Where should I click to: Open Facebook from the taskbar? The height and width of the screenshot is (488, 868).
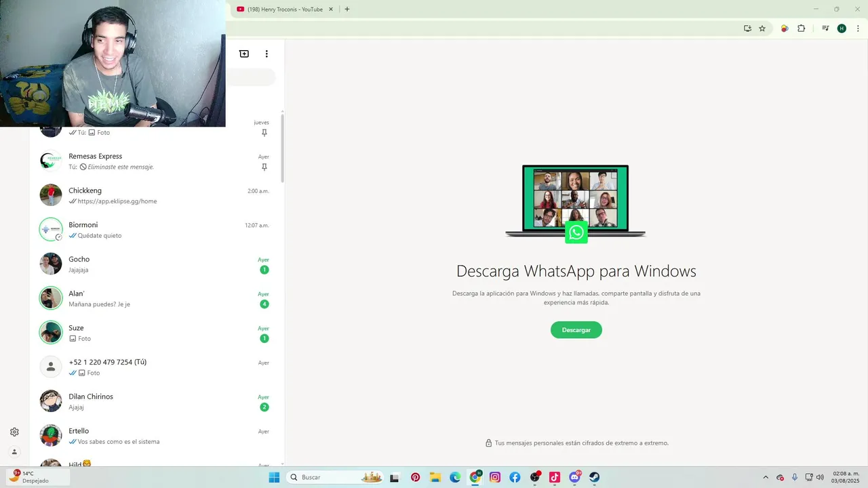coord(515,477)
